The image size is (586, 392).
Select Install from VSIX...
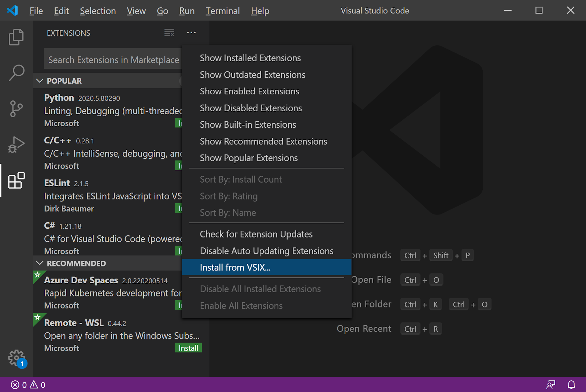[x=267, y=268]
